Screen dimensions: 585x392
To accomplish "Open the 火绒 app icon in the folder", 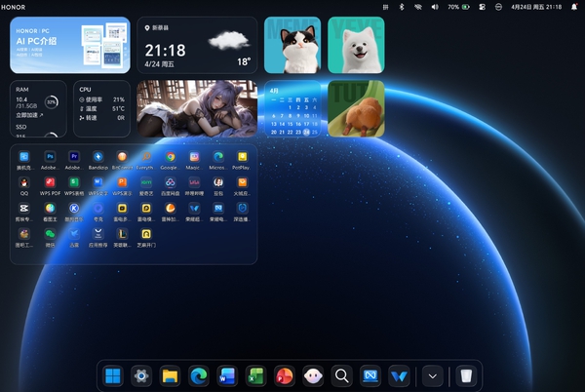I will coord(242,182).
